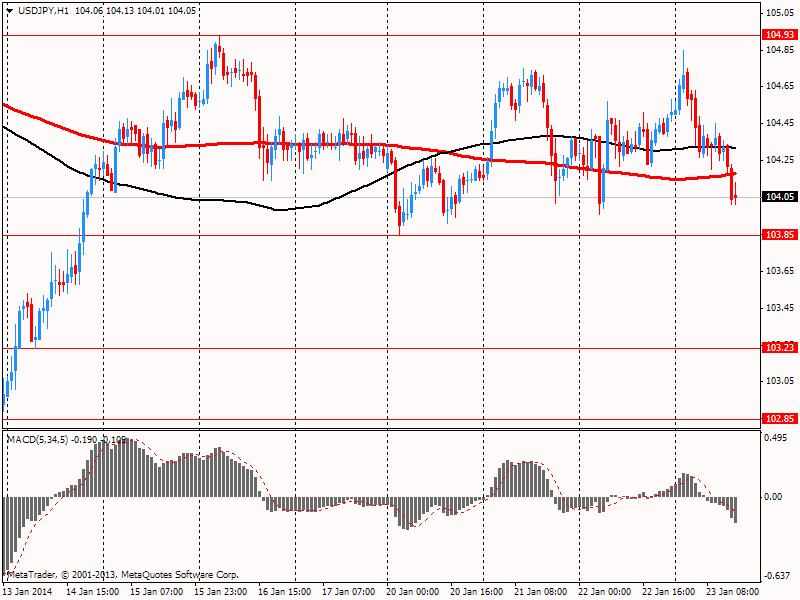Click the 104.65 price scale value
This screenshot has height=600, width=800.
[x=780, y=86]
